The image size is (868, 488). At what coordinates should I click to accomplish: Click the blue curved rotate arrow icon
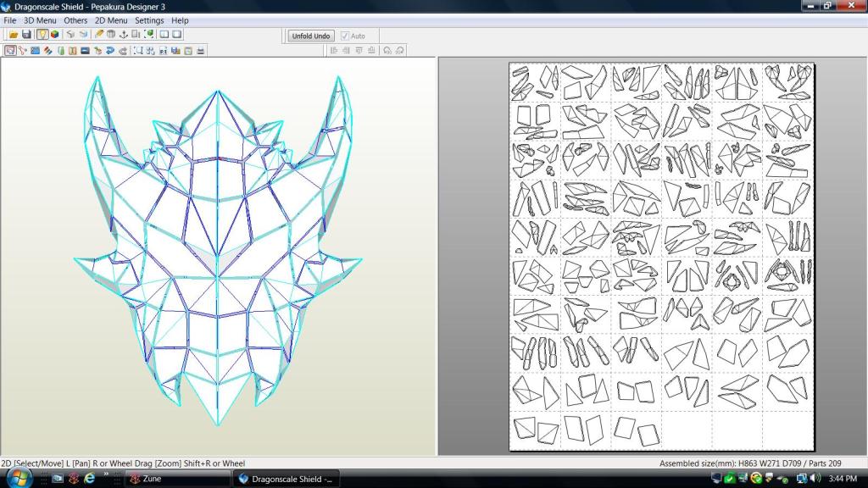point(110,50)
